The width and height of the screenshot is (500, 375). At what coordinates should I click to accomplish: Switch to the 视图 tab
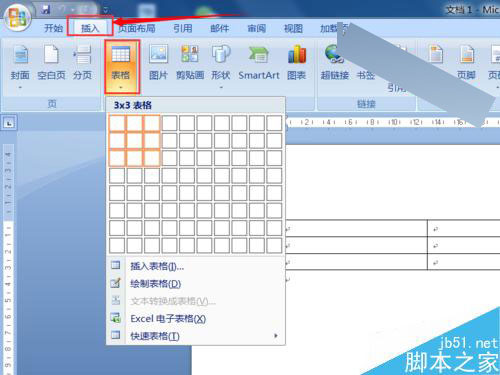point(293,28)
